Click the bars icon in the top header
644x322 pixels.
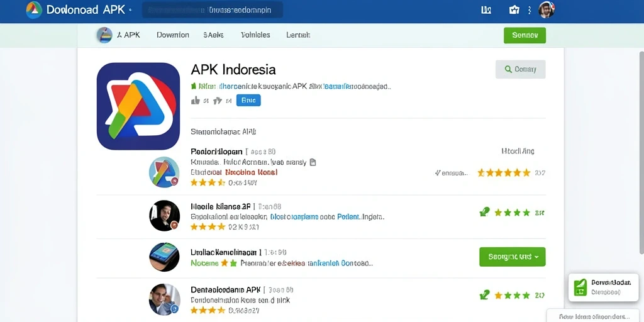(486, 10)
